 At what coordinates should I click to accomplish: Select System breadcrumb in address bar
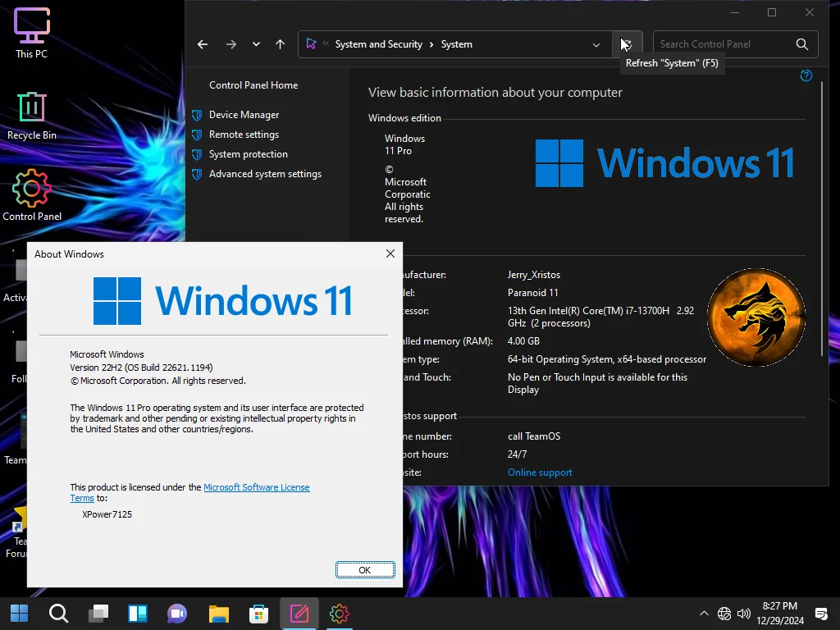(456, 44)
